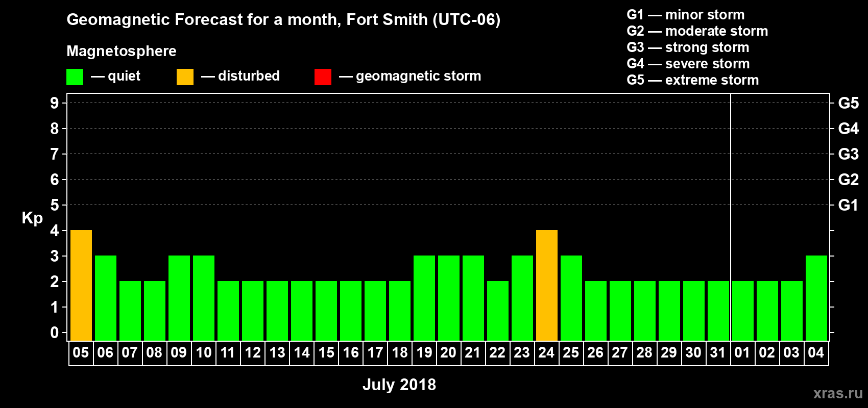Select the orange bar for July 24
This screenshot has width=868, height=408.
coord(547,285)
